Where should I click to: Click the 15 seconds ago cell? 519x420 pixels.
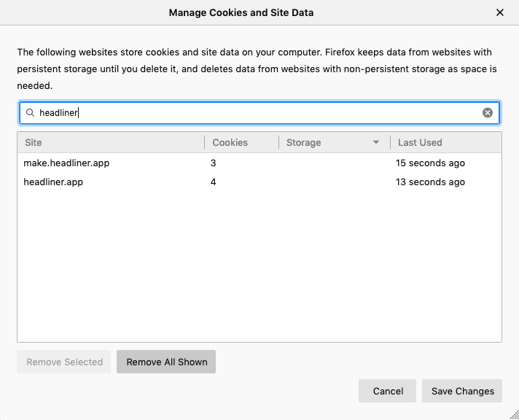tap(430, 163)
